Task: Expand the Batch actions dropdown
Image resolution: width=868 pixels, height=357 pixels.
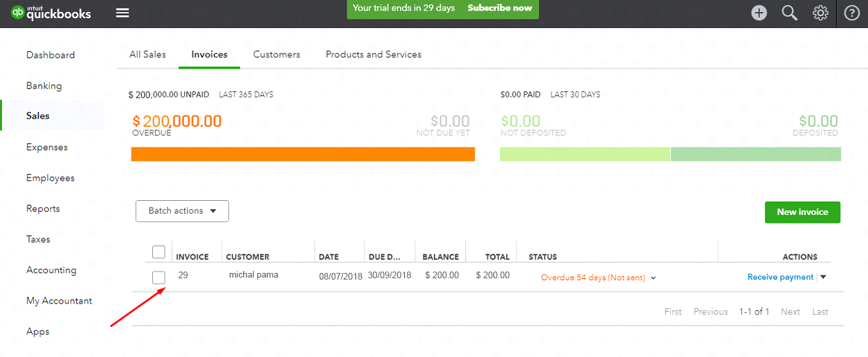Action: click(x=182, y=211)
